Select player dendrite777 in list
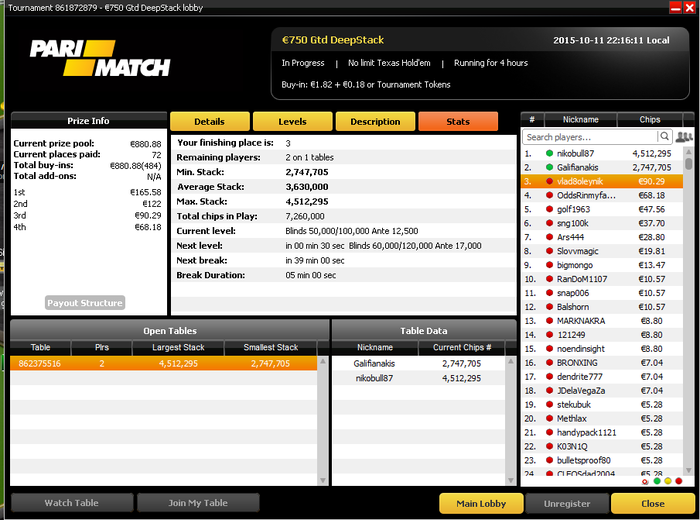 (x=602, y=376)
